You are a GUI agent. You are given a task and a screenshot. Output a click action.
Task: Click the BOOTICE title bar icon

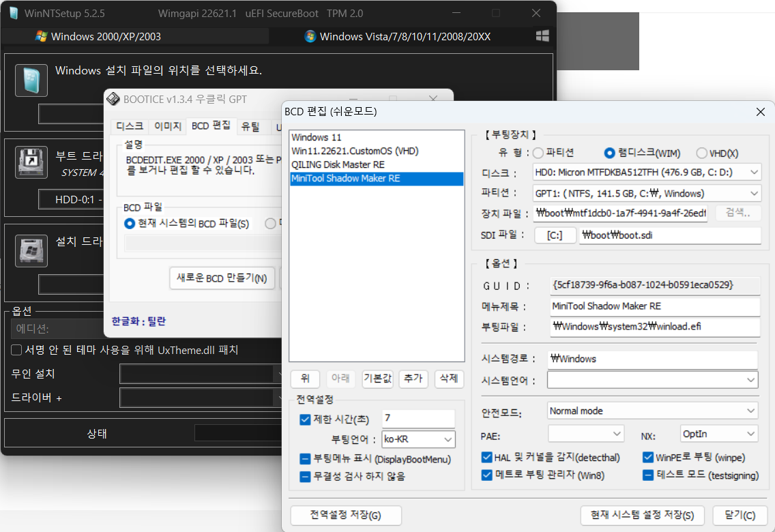pyautogui.click(x=113, y=99)
